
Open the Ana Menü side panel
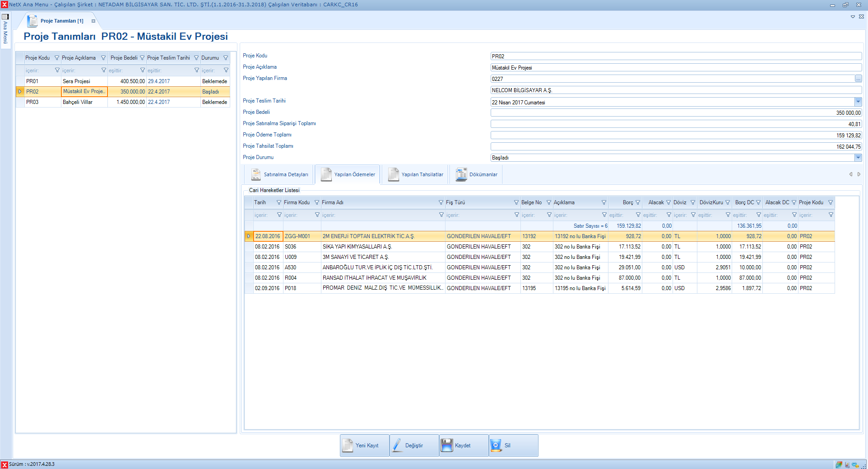coord(5,29)
